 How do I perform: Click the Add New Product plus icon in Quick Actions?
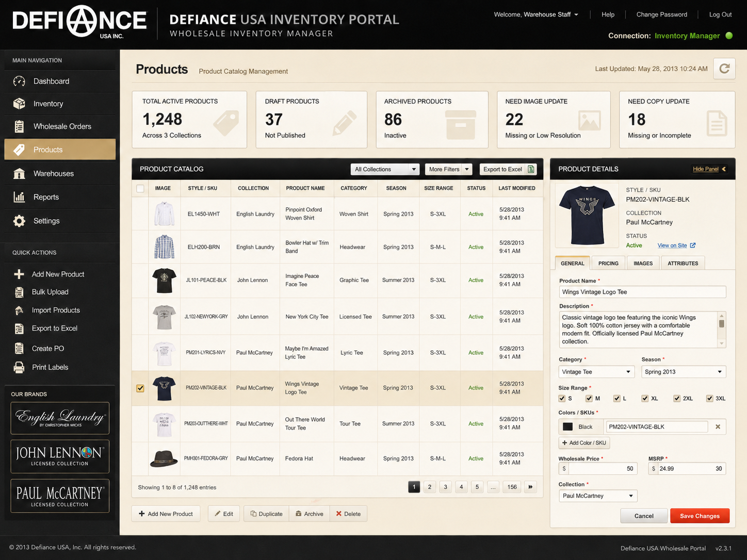coord(19,274)
